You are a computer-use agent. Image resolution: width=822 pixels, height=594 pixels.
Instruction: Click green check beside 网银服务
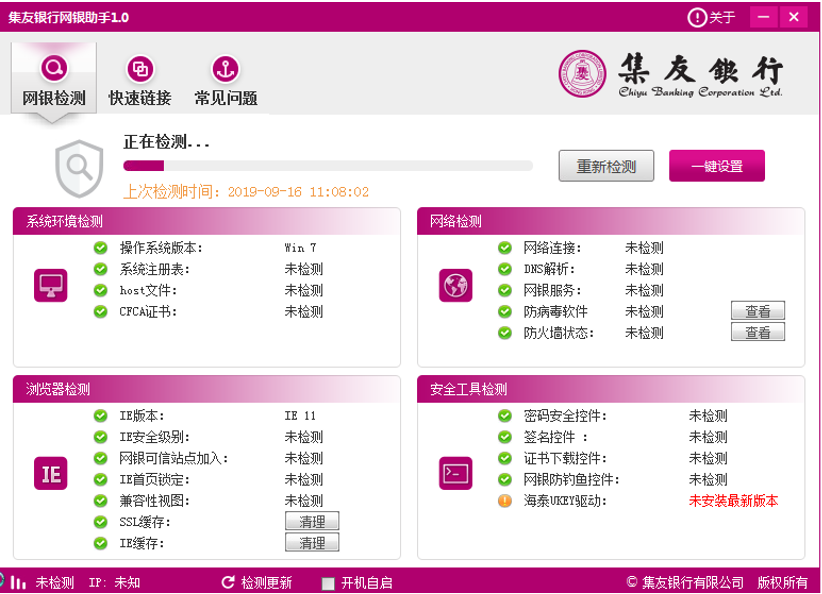coord(505,290)
